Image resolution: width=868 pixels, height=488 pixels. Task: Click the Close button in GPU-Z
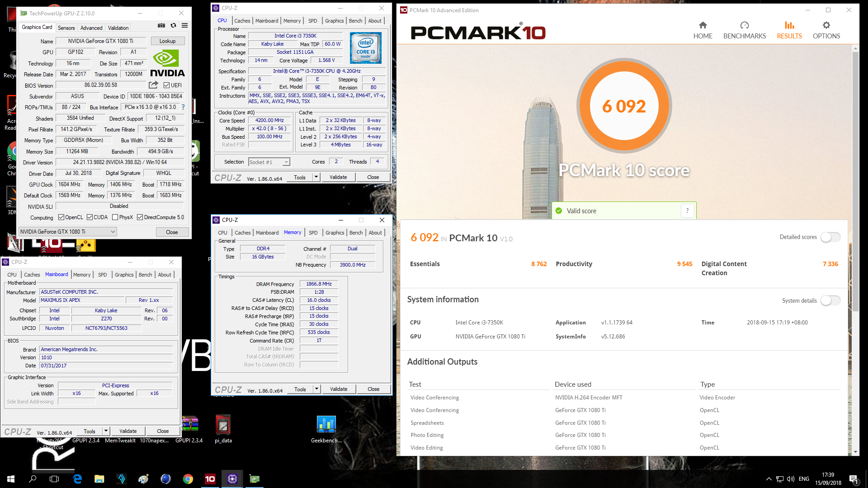(x=172, y=232)
